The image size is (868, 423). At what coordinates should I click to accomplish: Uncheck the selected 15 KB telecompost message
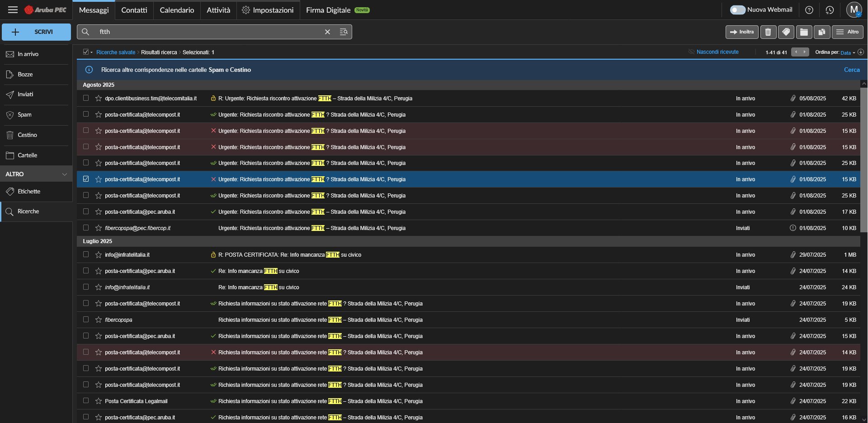point(86,179)
